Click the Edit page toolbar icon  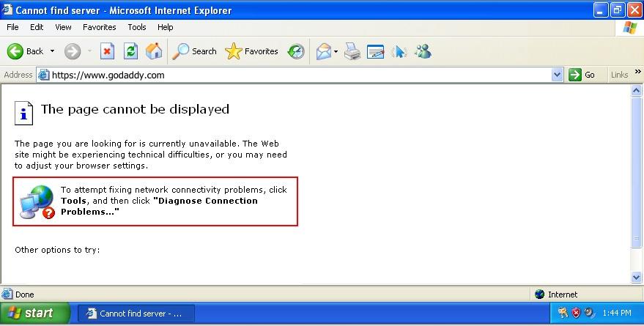point(375,52)
